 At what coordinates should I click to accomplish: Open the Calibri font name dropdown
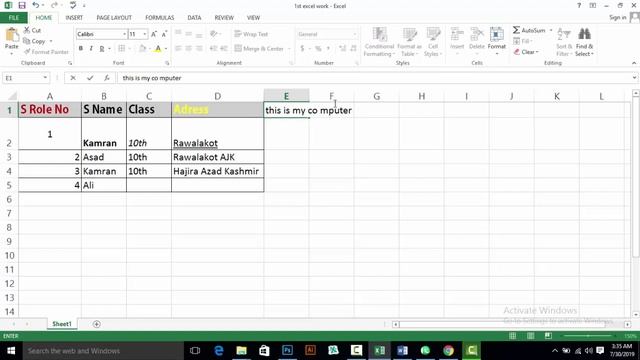point(124,34)
